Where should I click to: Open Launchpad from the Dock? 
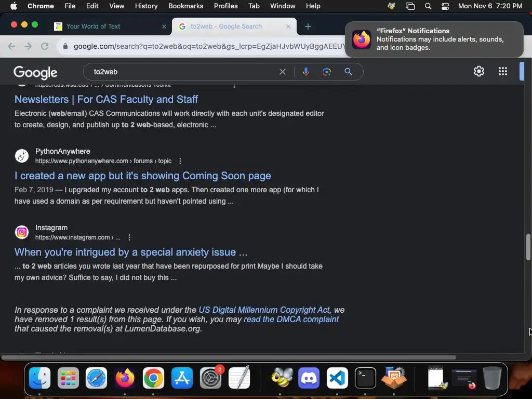68,378
